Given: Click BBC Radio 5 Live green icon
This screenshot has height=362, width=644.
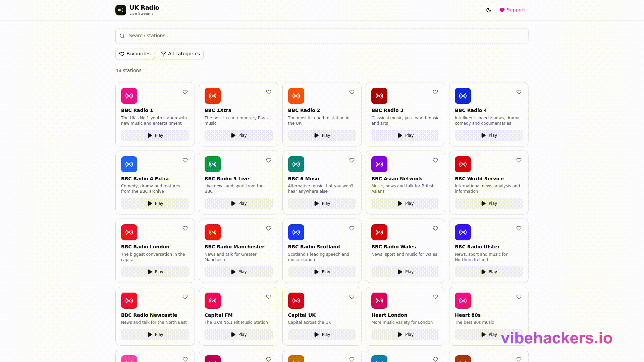Looking at the screenshot, I should 213,164.
